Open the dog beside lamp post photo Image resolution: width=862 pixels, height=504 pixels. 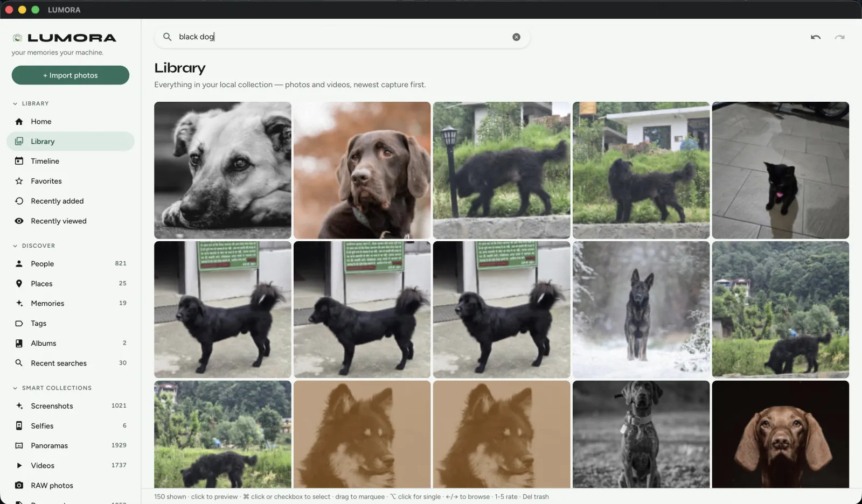[x=502, y=170]
